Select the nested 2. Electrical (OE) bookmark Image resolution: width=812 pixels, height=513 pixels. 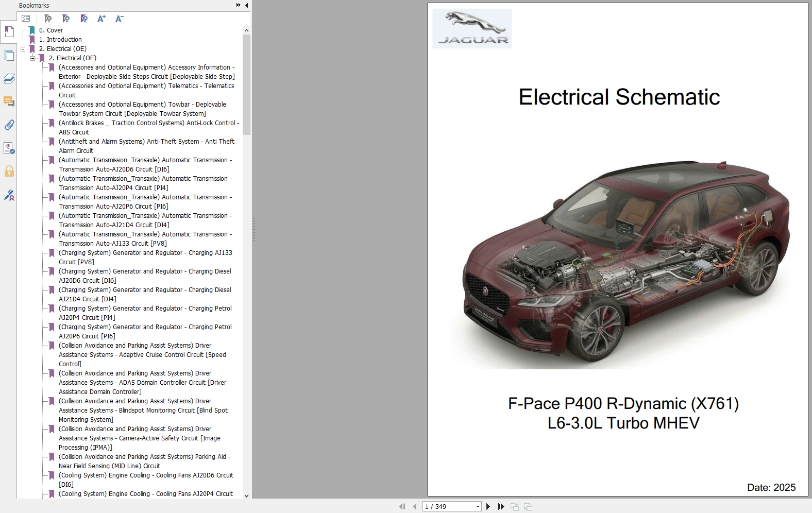[72, 58]
